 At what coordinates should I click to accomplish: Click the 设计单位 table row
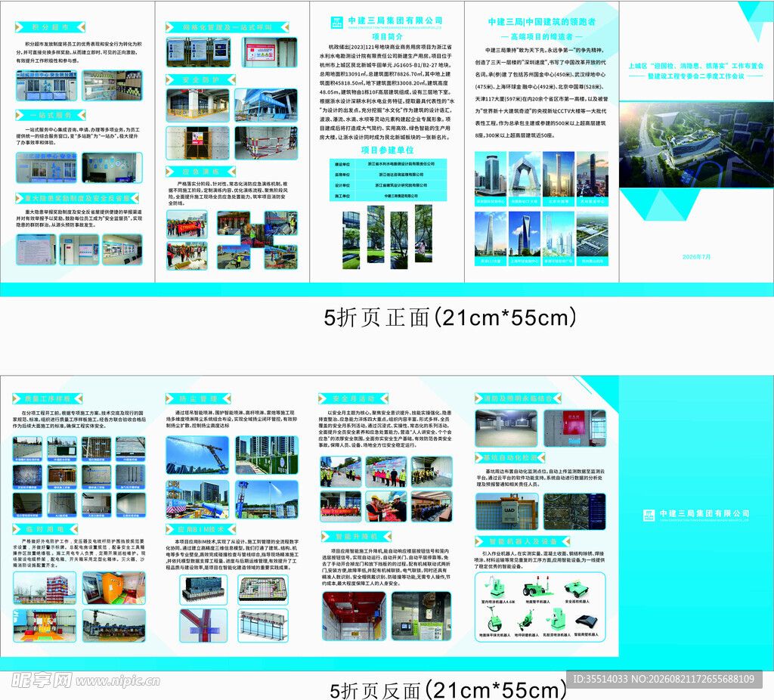coord(388,186)
